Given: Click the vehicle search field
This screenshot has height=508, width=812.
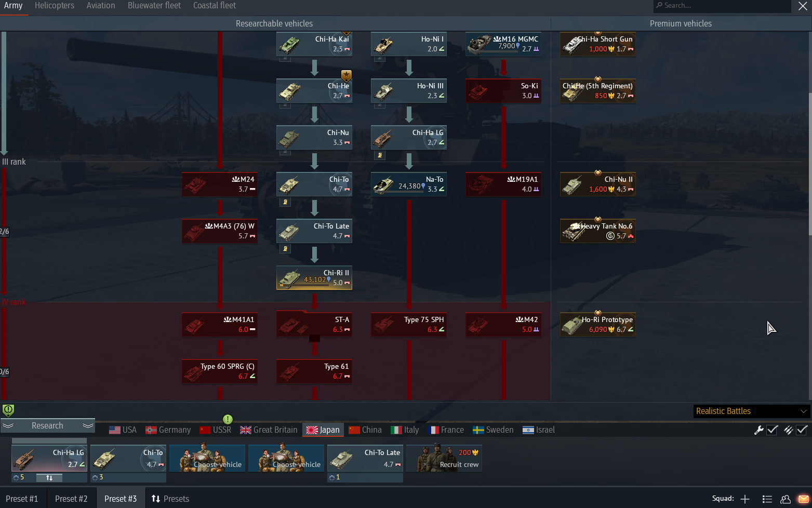Looking at the screenshot, I should pos(722,6).
